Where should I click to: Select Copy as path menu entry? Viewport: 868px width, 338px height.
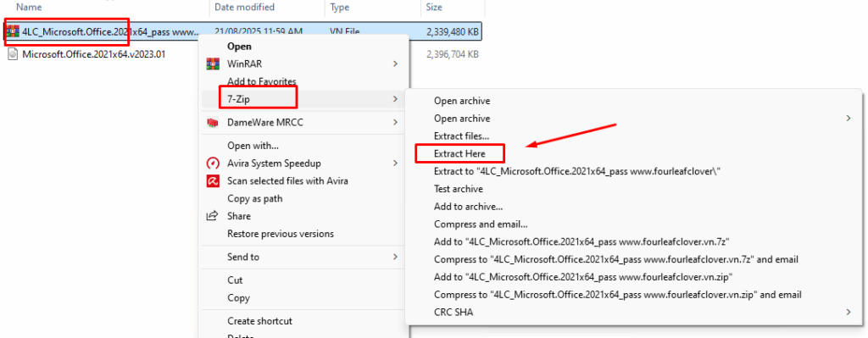[x=254, y=198]
